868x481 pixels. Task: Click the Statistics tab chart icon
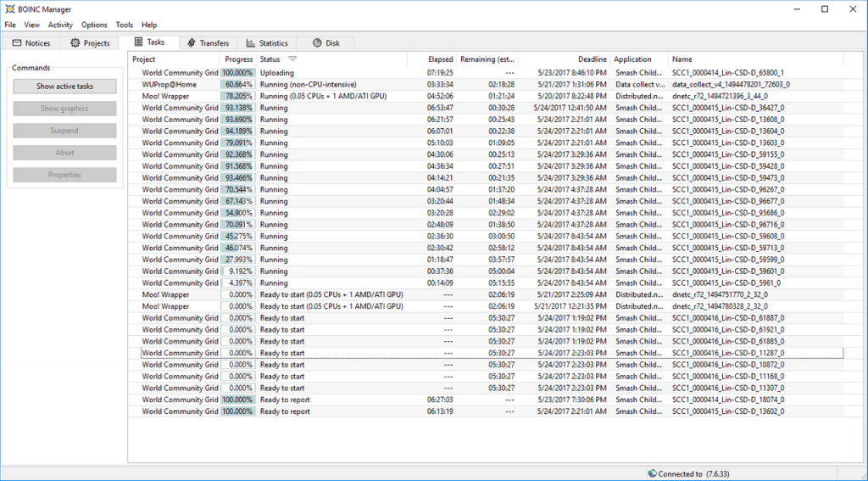(251, 42)
